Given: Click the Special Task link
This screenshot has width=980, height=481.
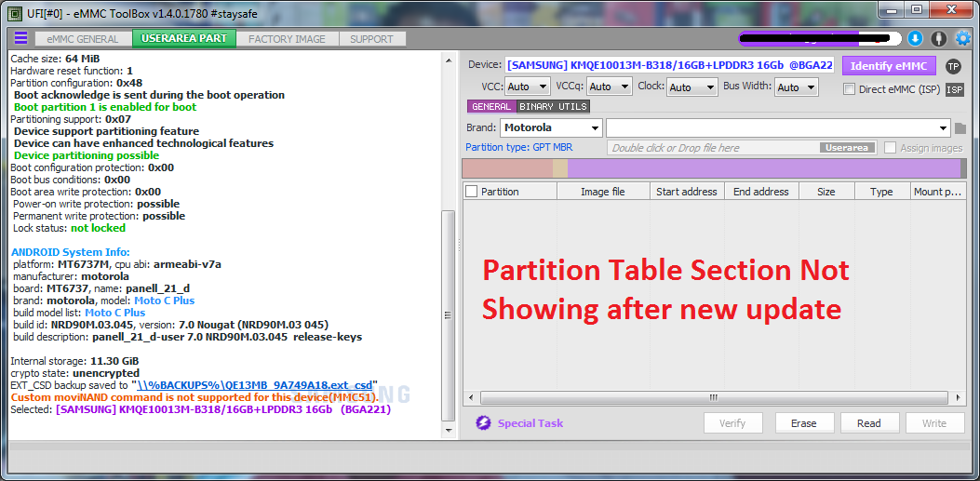Looking at the screenshot, I should pos(530,423).
